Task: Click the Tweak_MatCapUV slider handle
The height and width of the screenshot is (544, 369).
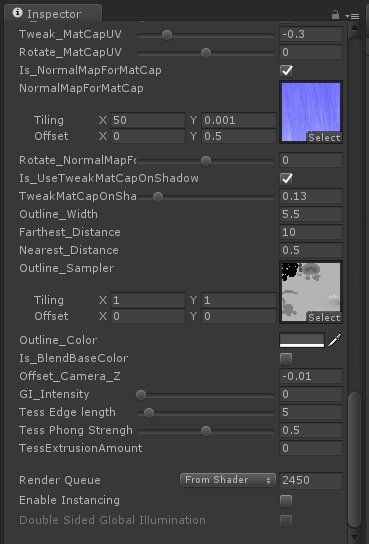Action: tap(167, 35)
